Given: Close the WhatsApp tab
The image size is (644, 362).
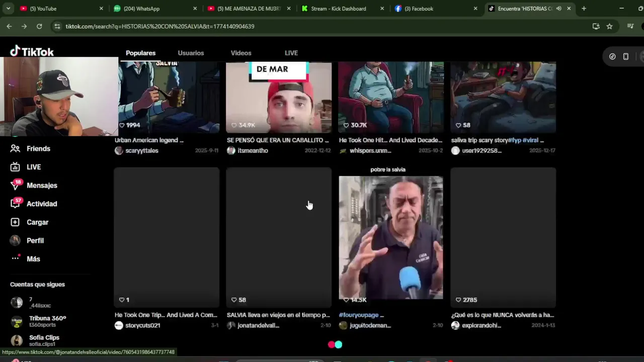Looking at the screenshot, I should (195, 9).
